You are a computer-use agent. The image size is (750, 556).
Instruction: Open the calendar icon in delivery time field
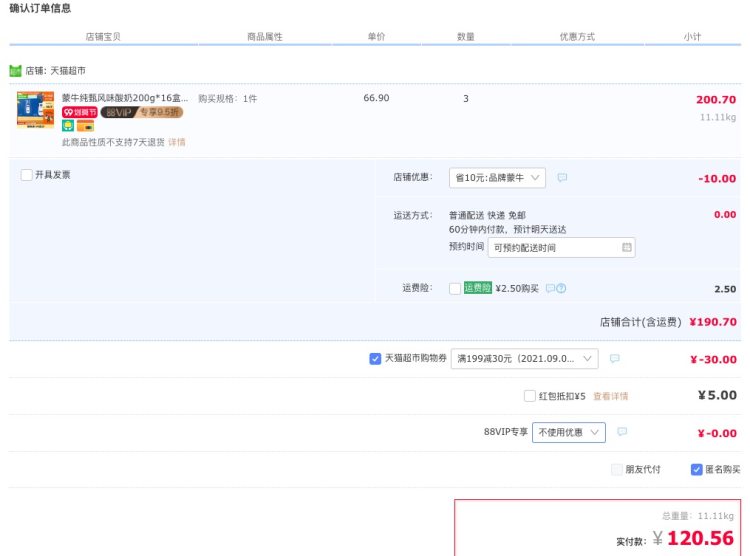[x=626, y=247]
